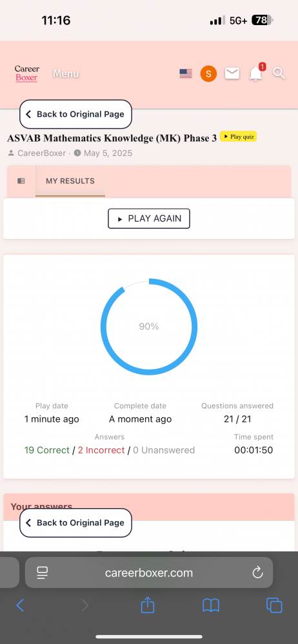Click the PLAY AGAIN button

point(149,218)
